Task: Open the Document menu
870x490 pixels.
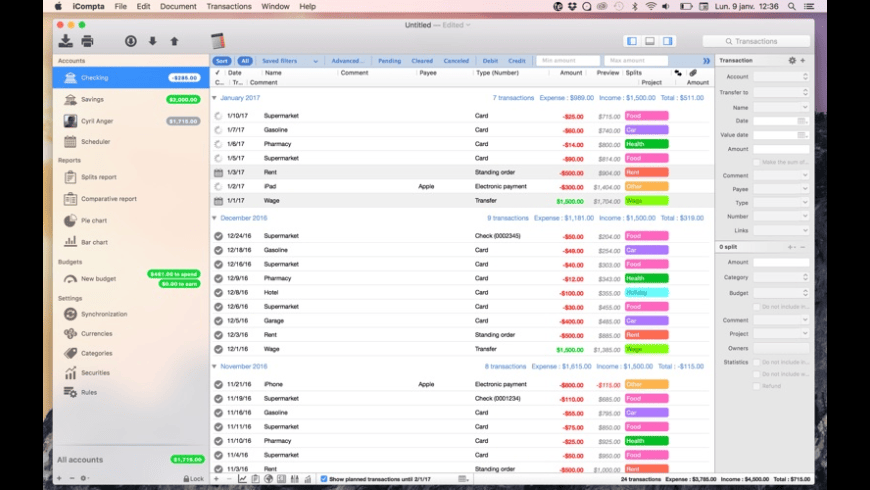Action: click(x=178, y=7)
